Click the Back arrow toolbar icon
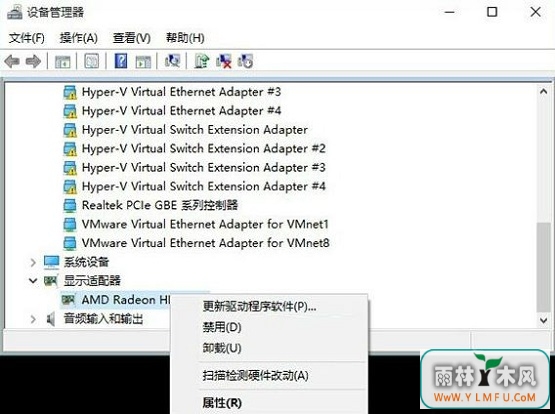This screenshot has height=414, width=555. [x=12, y=61]
